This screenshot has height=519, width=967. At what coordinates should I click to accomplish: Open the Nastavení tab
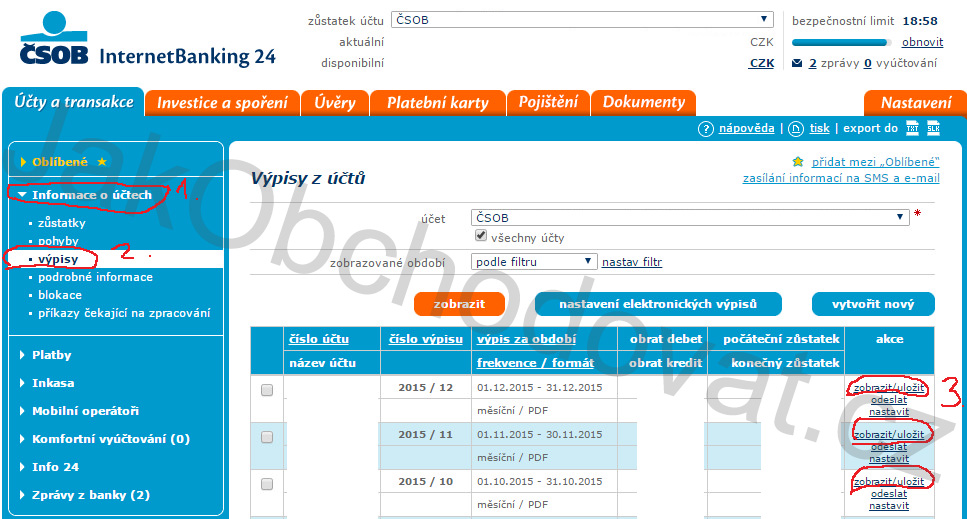pos(916,103)
